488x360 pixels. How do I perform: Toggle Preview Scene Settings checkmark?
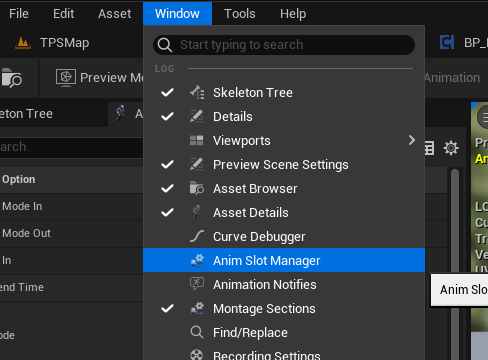[x=167, y=164]
